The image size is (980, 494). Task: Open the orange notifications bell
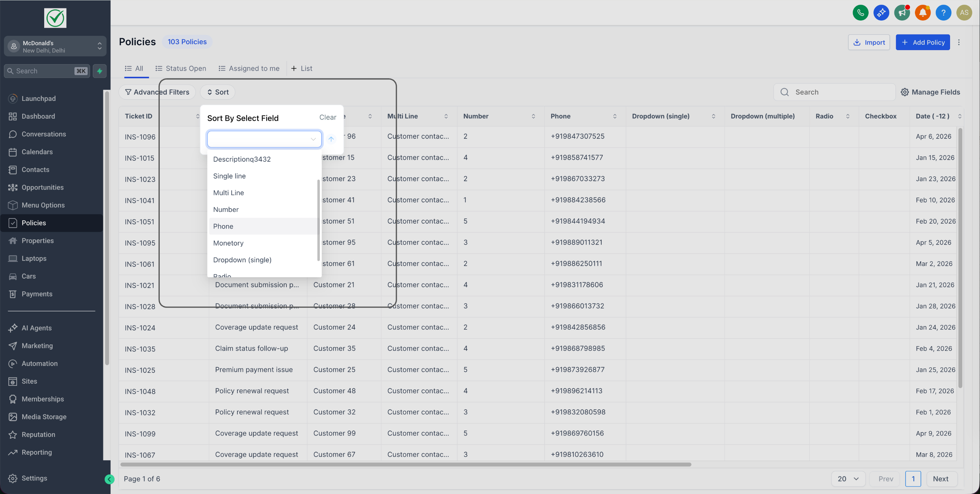click(923, 13)
